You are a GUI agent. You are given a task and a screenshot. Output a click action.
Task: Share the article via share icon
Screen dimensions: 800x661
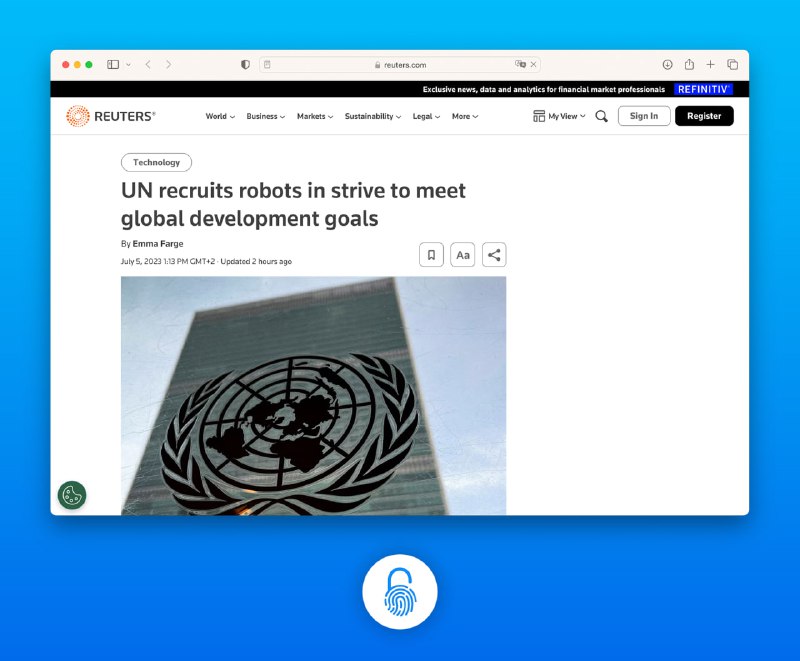pyautogui.click(x=494, y=255)
